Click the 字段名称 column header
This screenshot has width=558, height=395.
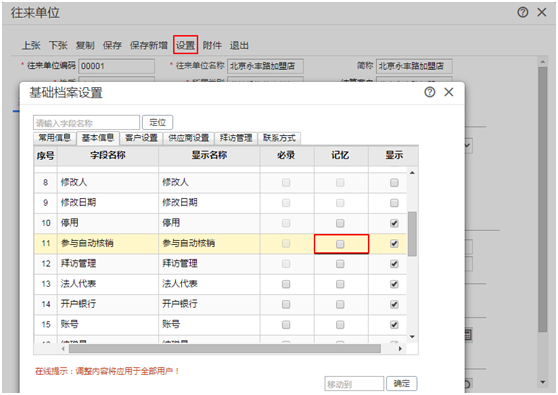click(108, 156)
